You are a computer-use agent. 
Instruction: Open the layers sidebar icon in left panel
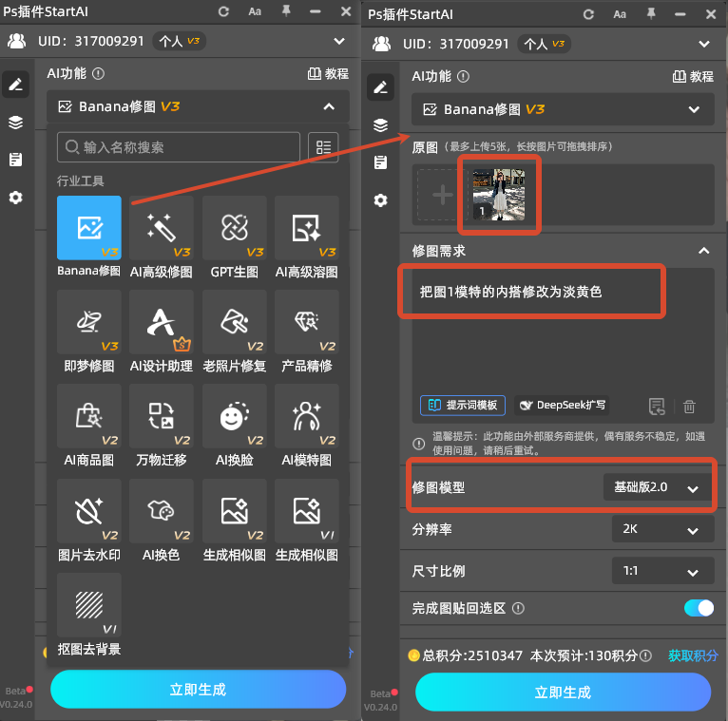pyautogui.click(x=16, y=123)
